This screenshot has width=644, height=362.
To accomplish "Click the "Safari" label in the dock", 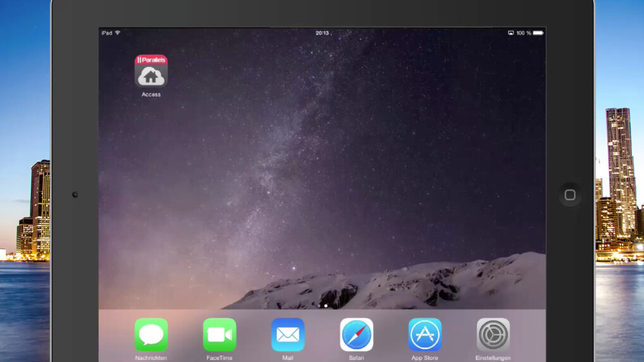I will click(356, 358).
